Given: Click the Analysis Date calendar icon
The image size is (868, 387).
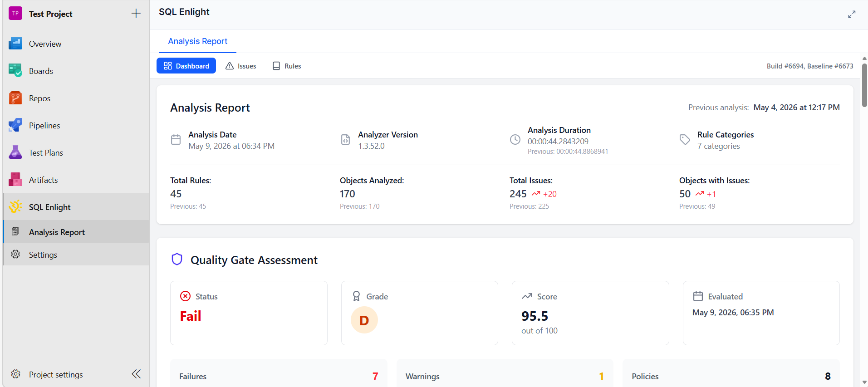Looking at the screenshot, I should (x=176, y=140).
